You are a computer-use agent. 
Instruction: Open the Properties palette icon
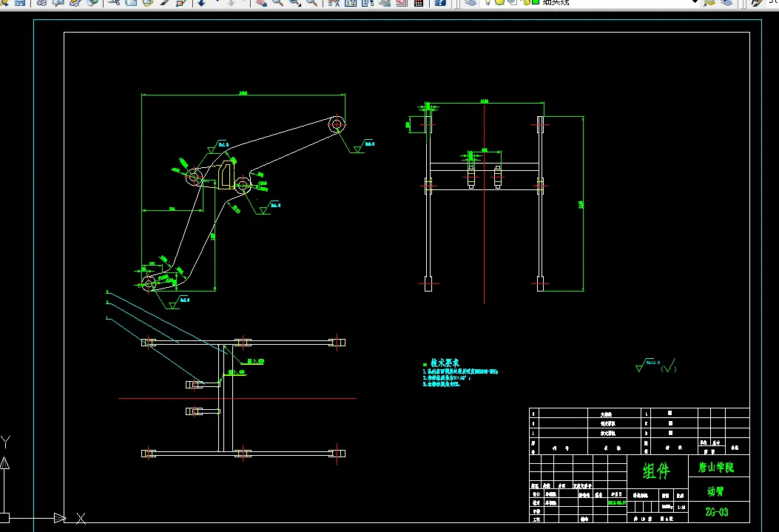pyautogui.click(x=334, y=2)
